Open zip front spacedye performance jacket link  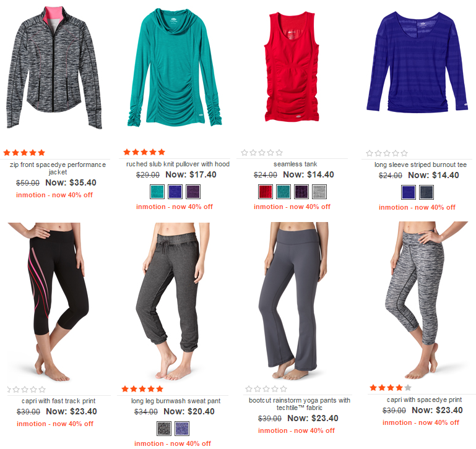point(58,168)
